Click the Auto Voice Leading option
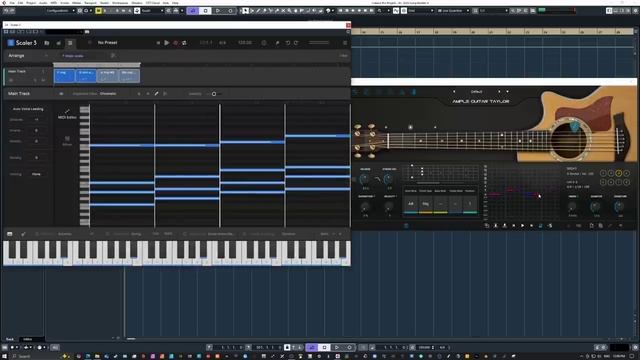Image resolution: width=640 pixels, height=360 pixels. 28,109
